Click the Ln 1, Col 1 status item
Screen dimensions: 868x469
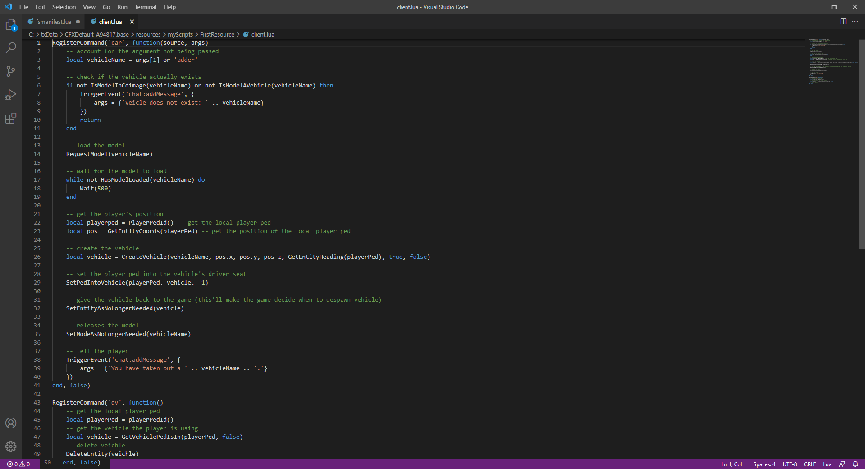pos(734,464)
